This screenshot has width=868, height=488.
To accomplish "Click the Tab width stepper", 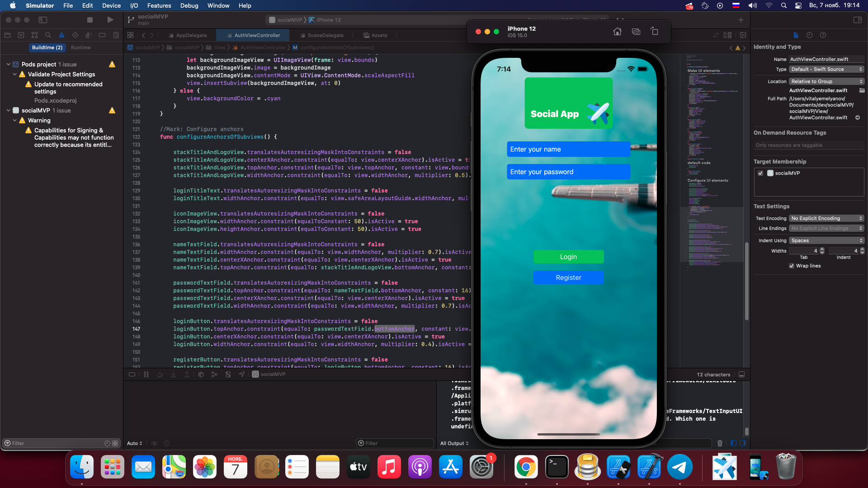I will click(x=822, y=251).
